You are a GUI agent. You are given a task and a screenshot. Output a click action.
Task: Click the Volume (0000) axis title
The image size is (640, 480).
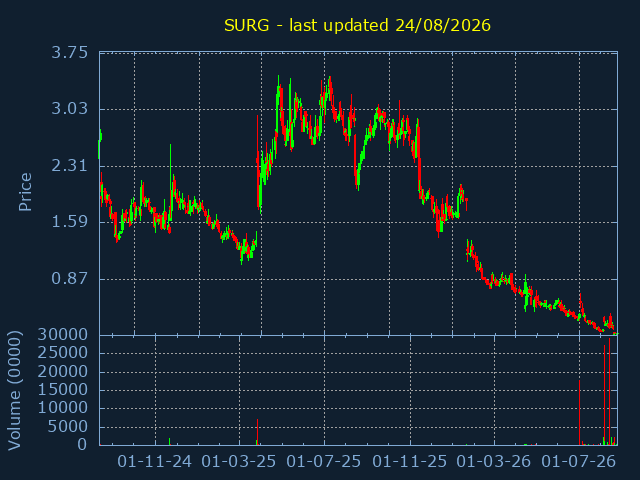click(x=15, y=391)
